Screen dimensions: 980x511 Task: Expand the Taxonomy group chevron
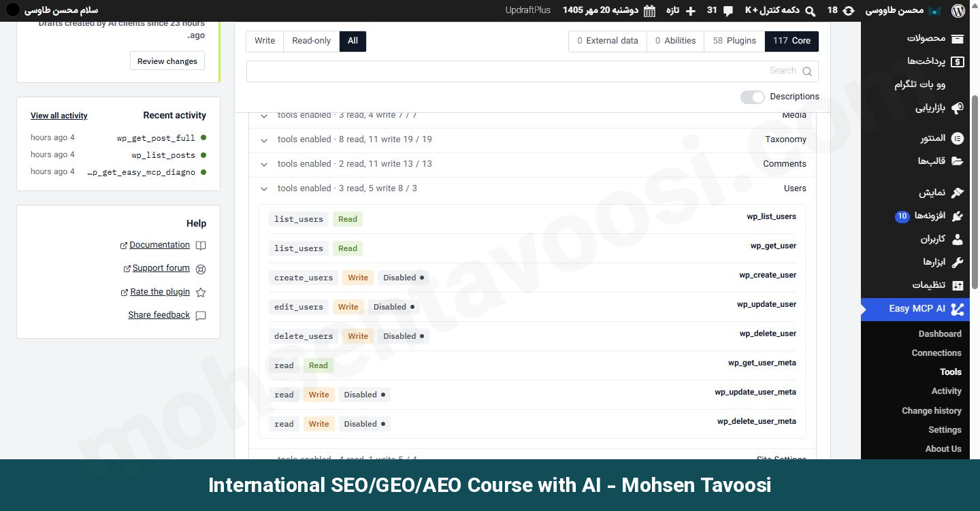(264, 140)
